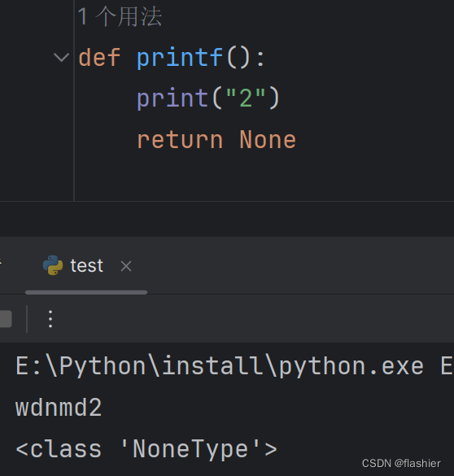Close the test run tab
454x476 pixels.
pos(126,266)
